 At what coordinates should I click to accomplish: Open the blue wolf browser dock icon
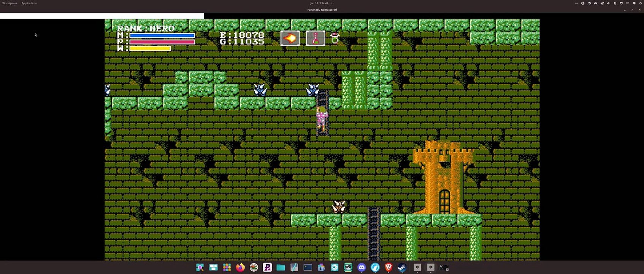375,268
